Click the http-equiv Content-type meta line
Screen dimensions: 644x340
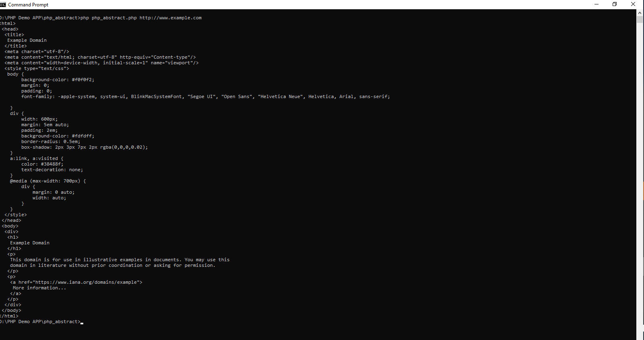pos(100,57)
